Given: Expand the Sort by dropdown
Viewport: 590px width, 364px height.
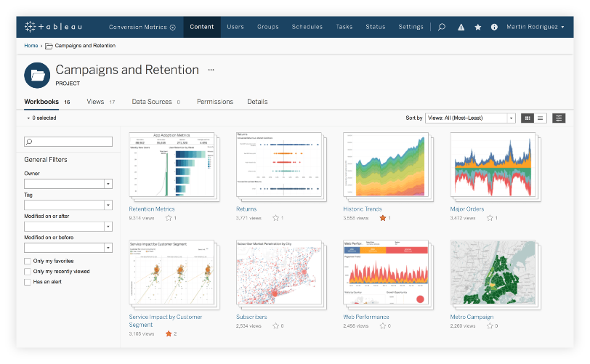Looking at the screenshot, I should pyautogui.click(x=511, y=118).
